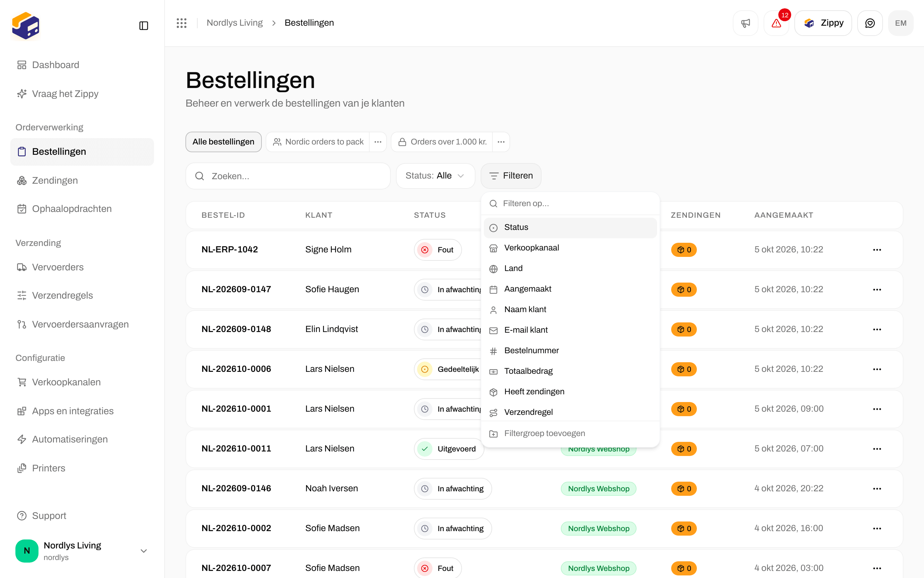Click Fout status of NL-ERP-1042

tap(438, 250)
